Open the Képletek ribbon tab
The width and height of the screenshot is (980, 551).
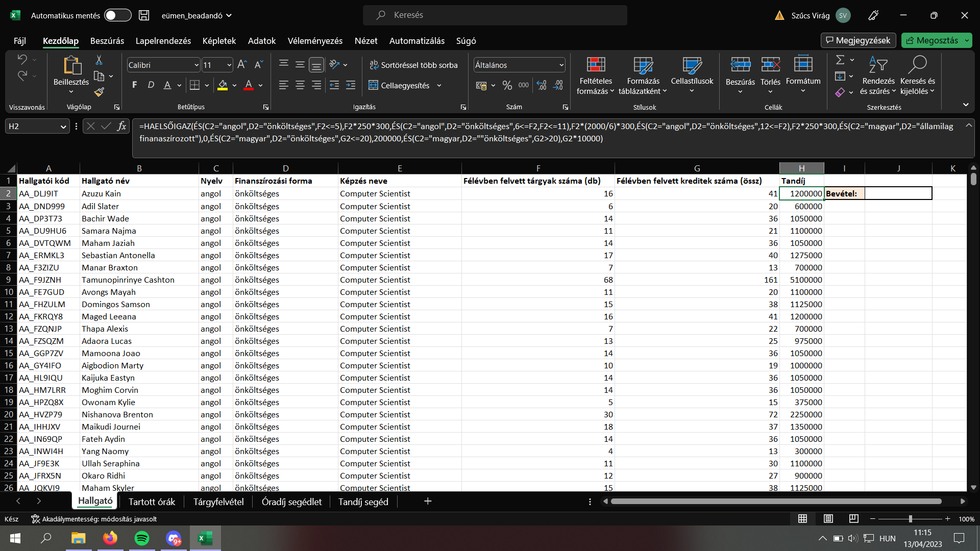click(219, 41)
